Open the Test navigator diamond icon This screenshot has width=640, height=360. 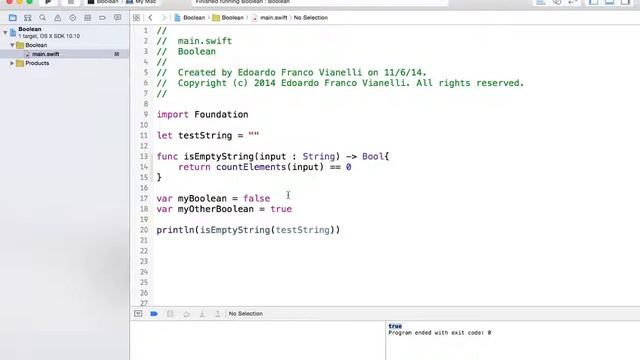tap(73, 18)
